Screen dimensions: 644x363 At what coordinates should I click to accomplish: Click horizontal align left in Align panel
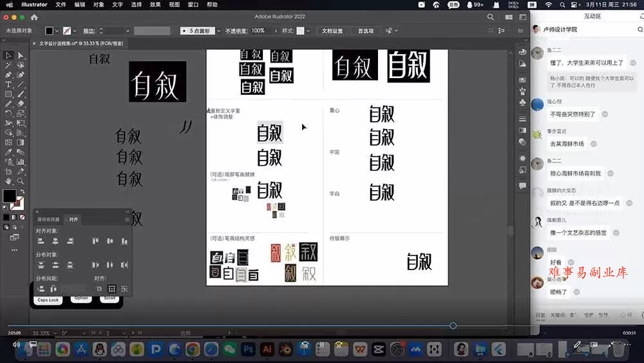pyautogui.click(x=41, y=241)
